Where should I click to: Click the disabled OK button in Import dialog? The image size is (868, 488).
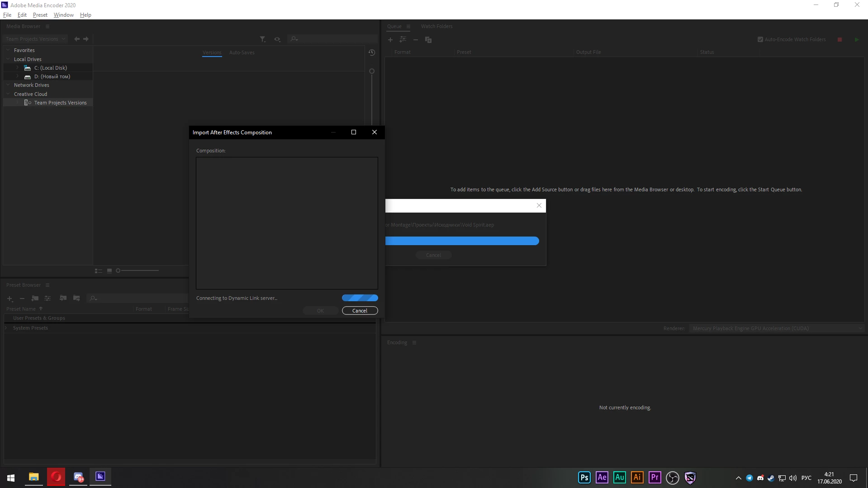point(321,311)
